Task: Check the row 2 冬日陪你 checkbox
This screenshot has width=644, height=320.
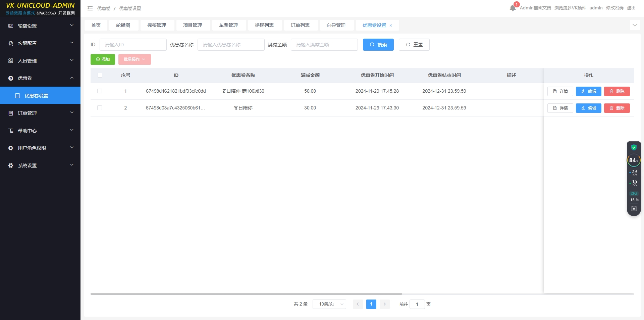Action: [x=100, y=108]
